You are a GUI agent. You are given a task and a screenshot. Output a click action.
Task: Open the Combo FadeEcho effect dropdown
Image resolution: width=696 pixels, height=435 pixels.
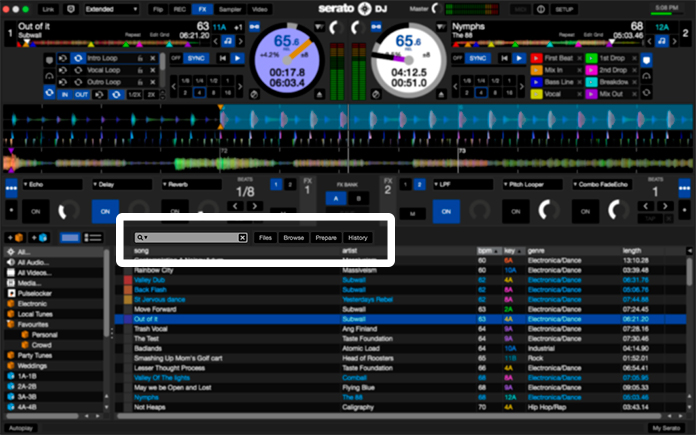coord(602,184)
